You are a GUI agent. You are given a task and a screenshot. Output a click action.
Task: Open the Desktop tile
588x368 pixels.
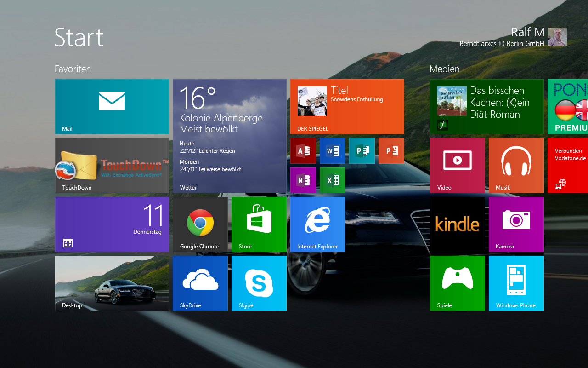click(x=112, y=283)
